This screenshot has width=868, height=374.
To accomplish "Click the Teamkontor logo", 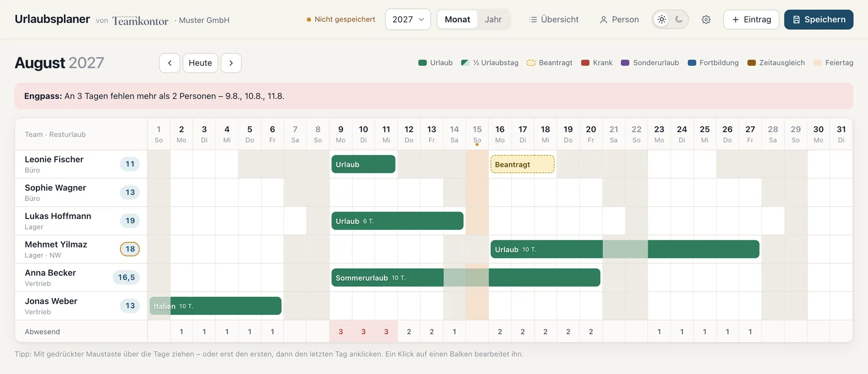I will coord(140,21).
